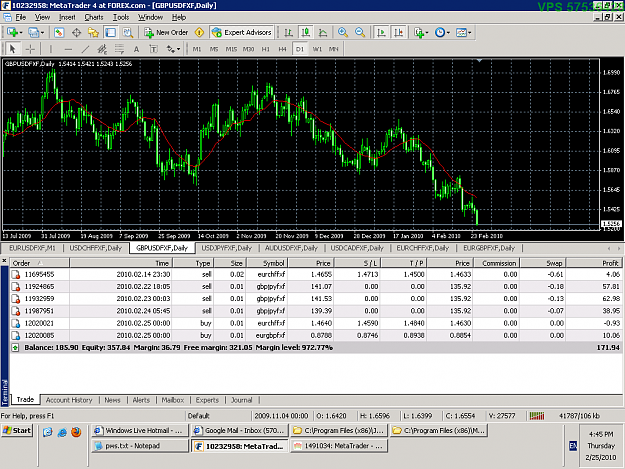Open the Templates icon
This screenshot has width=625, height=469.
coord(461,32)
